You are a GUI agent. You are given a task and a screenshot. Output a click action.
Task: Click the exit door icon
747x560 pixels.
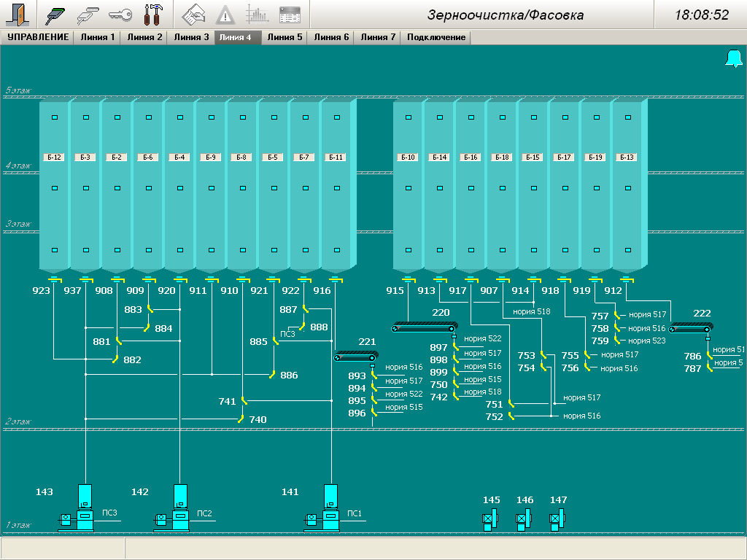tap(16, 14)
